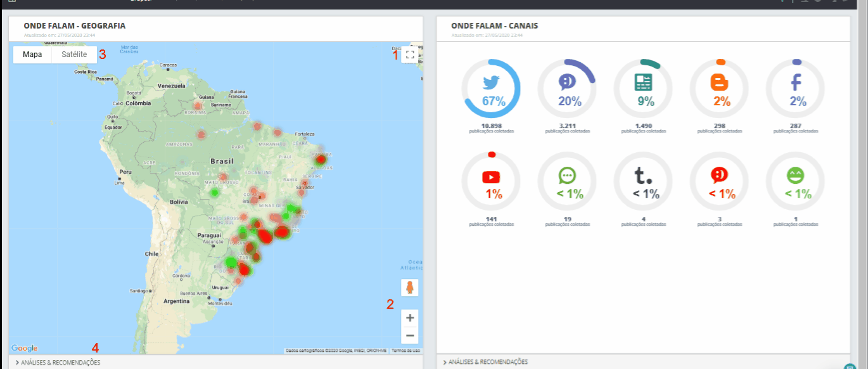Select the blue comments channel icon

point(566,82)
